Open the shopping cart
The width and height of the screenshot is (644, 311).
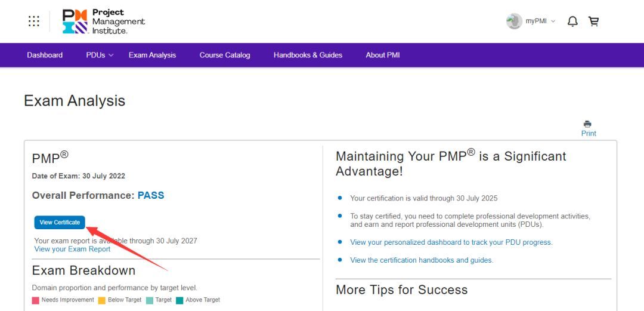[593, 21]
